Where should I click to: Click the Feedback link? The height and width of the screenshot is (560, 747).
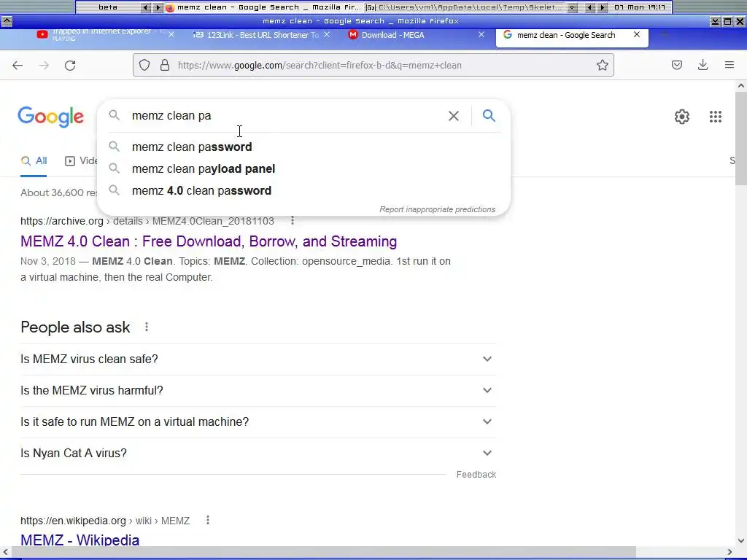point(476,475)
